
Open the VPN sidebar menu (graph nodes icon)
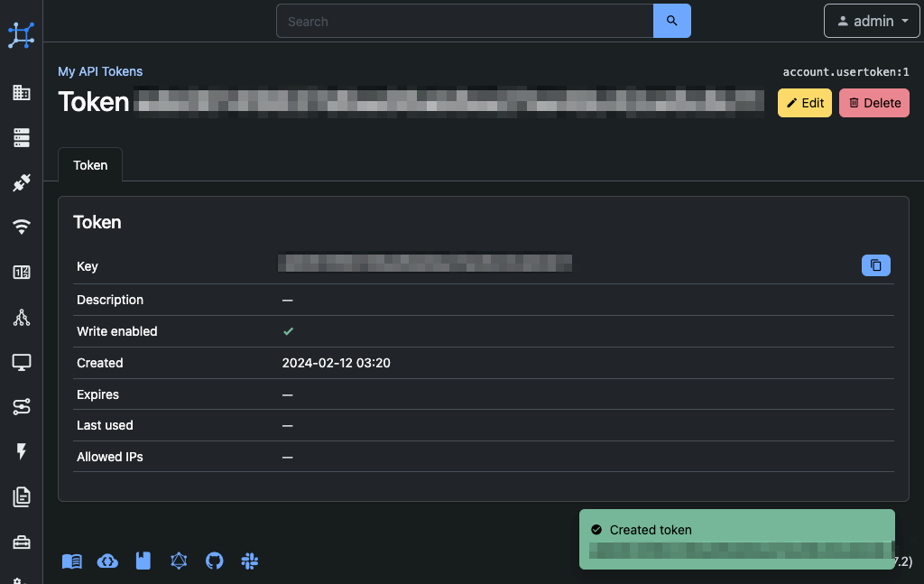(x=22, y=318)
